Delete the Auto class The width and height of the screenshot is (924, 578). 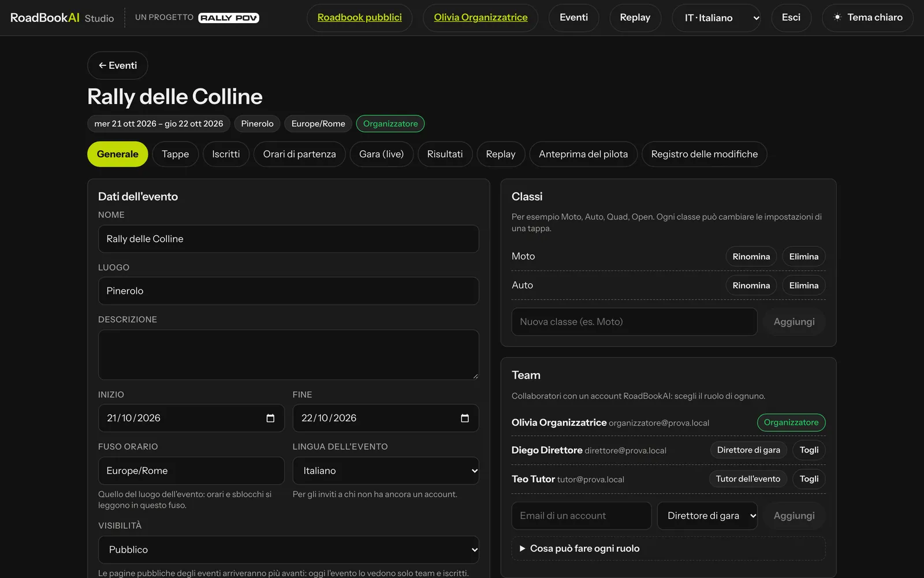click(804, 286)
